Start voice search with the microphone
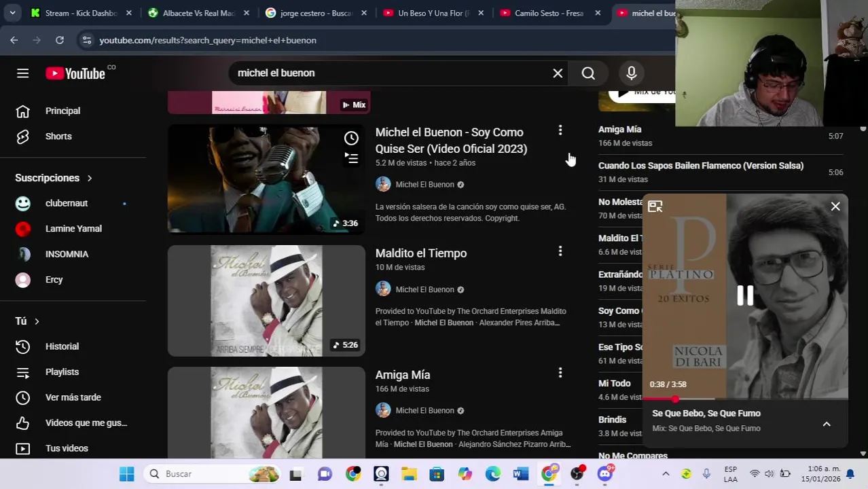This screenshot has height=489, width=868. tap(632, 73)
